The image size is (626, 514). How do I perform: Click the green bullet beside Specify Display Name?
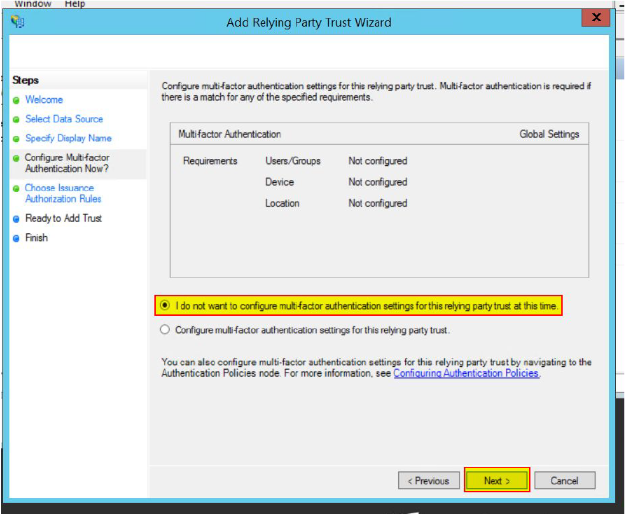click(16, 139)
